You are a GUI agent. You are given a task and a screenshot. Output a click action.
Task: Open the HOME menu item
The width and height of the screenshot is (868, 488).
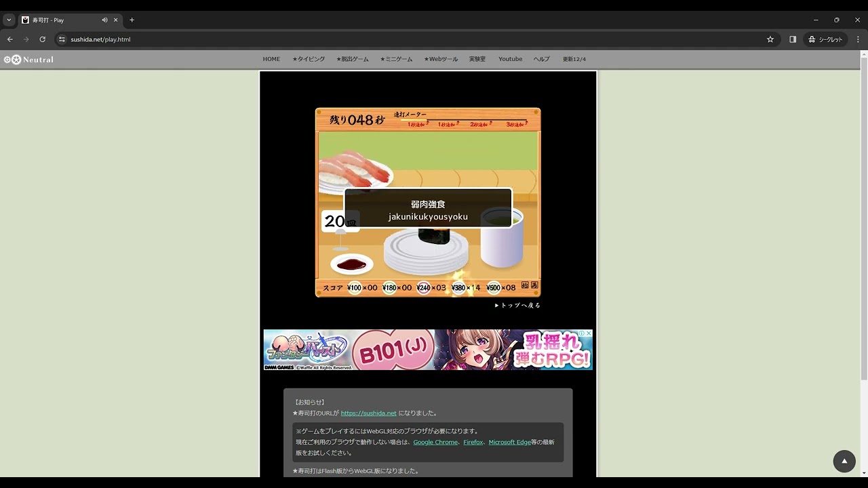(271, 59)
